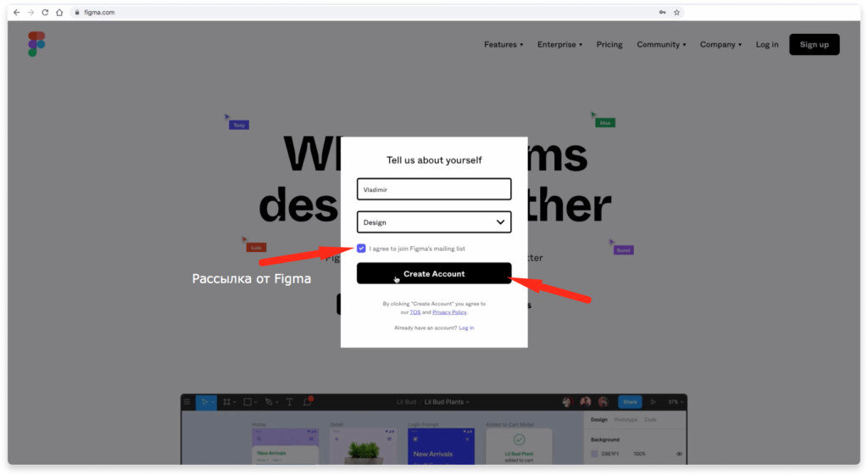Click the second collaborator avatar in preview
868x476 pixels.
pos(585,401)
